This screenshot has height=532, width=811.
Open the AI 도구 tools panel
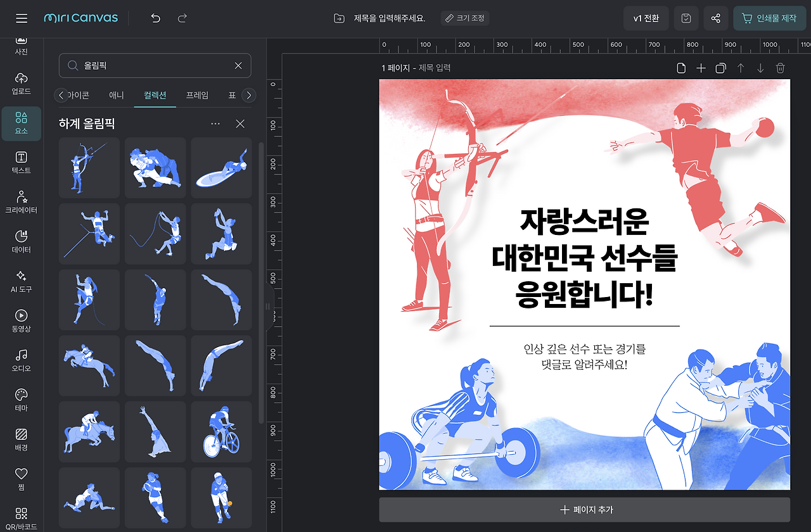coord(21,281)
